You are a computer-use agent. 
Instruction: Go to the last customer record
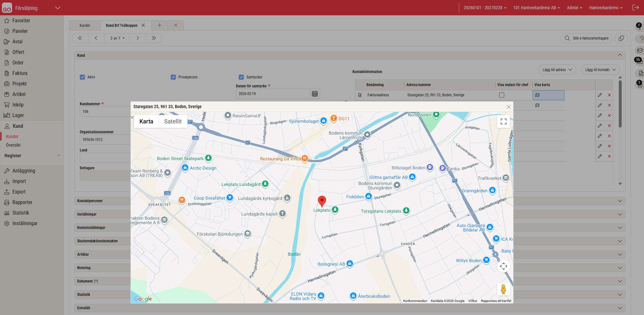tap(154, 38)
